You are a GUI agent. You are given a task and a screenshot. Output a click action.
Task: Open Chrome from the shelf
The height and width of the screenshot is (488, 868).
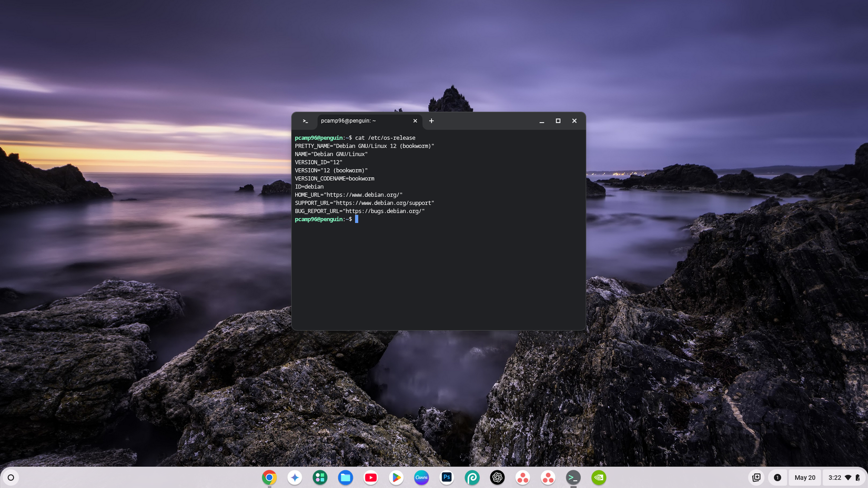coord(269,477)
